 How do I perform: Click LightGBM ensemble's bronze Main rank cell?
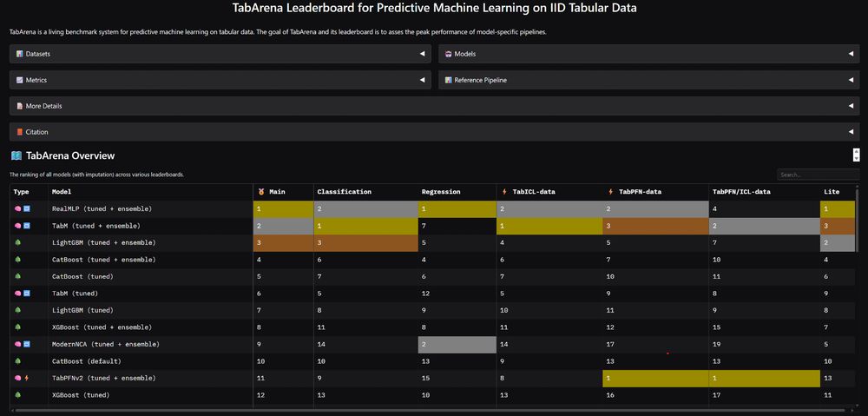click(x=283, y=242)
